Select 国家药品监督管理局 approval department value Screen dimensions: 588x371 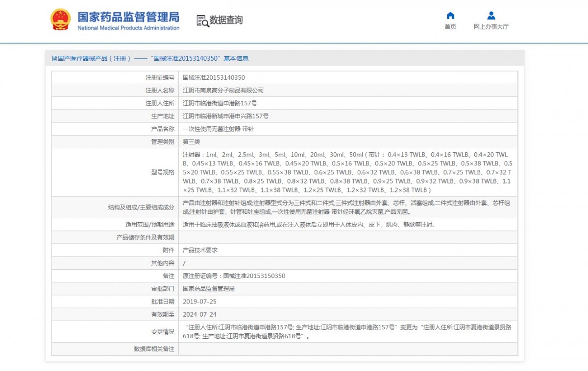click(x=209, y=289)
